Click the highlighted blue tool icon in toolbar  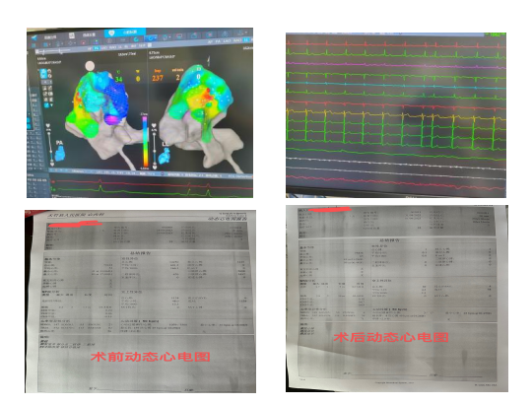coord(151,38)
